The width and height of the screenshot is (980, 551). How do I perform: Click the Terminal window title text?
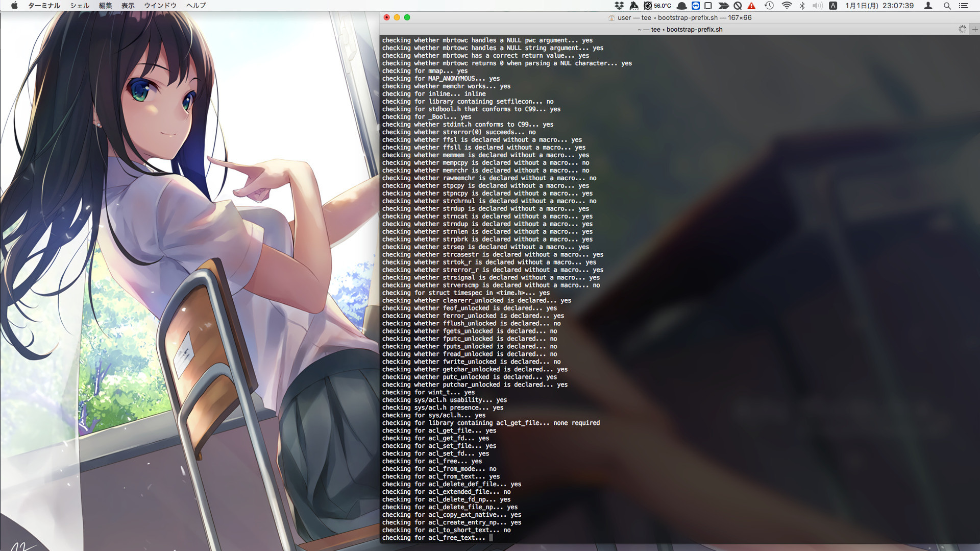pyautogui.click(x=684, y=18)
